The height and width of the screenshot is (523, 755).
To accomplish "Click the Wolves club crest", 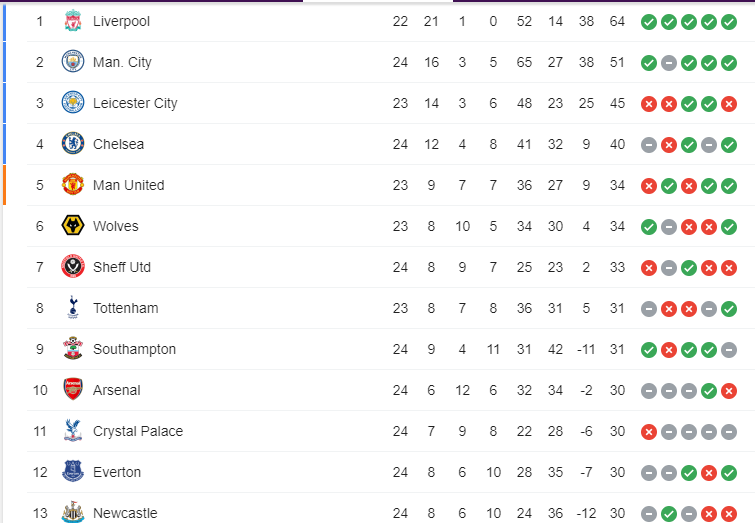I will (72, 226).
